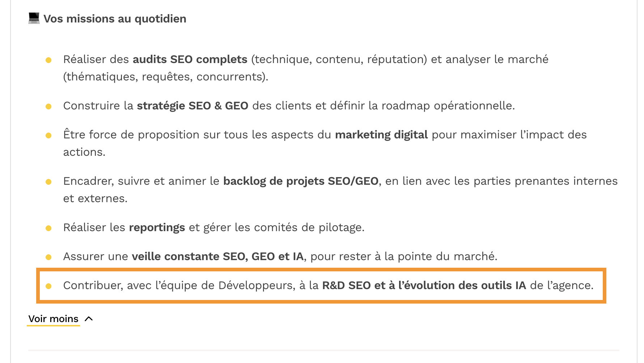The width and height of the screenshot is (644, 363).
Task: Select the heading 'Vos missions au quotidien'
Action: click(115, 18)
